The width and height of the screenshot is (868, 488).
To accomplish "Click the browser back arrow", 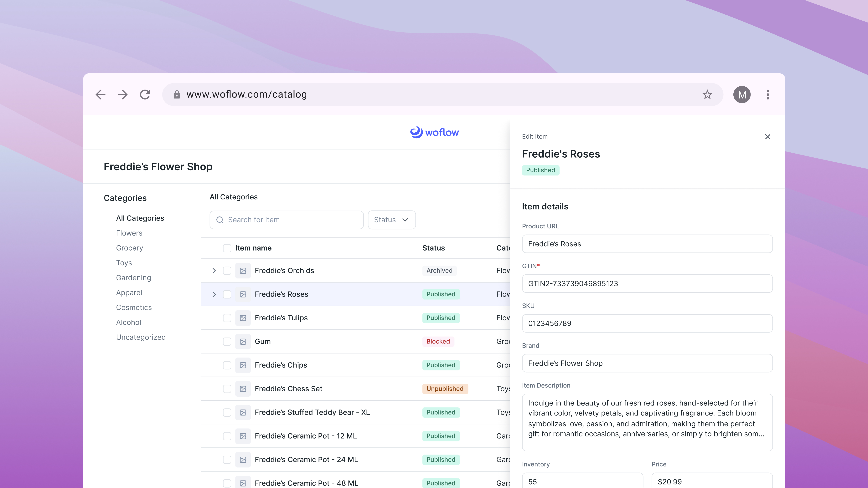I will pyautogui.click(x=101, y=95).
